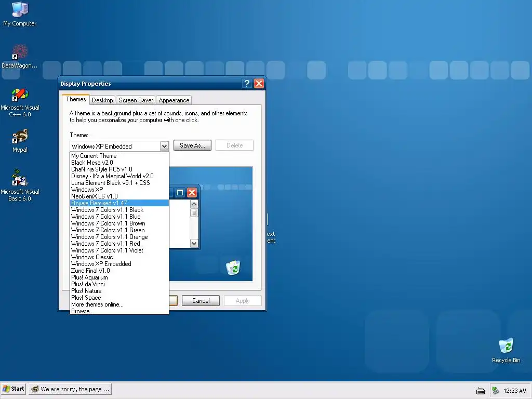Choose Windows XP Embedded in list
This screenshot has width=532, height=399.
[119, 264]
